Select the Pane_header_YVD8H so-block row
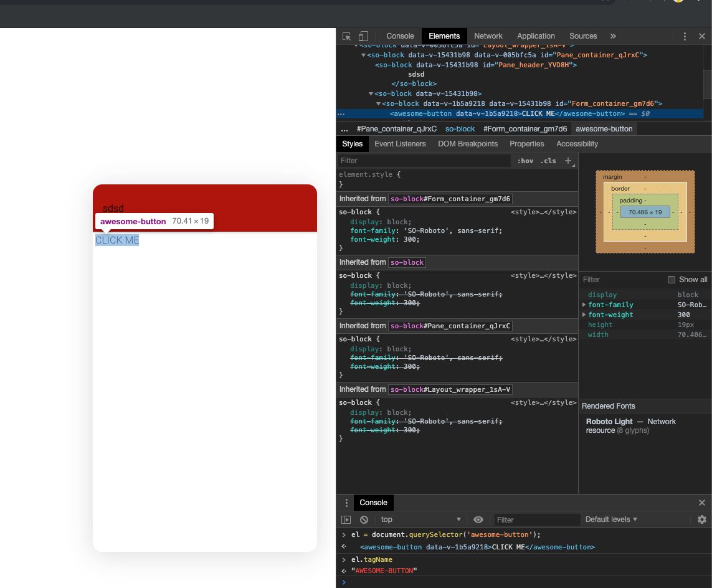Image resolution: width=712 pixels, height=588 pixels. 476,65
